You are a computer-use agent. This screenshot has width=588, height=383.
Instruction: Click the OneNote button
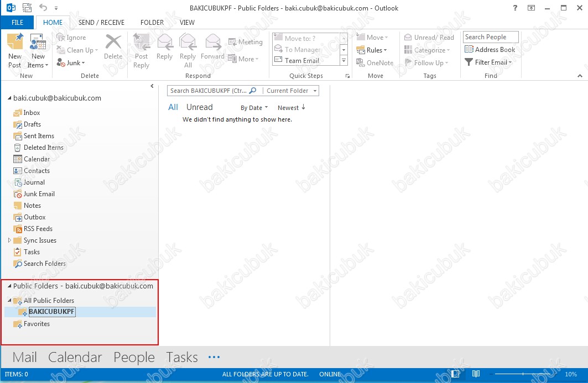374,63
